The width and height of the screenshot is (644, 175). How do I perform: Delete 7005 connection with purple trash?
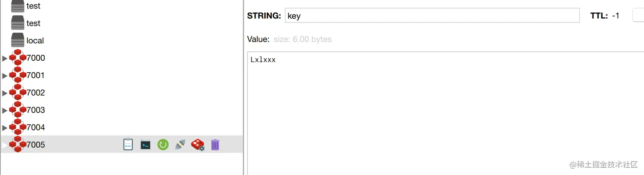click(215, 145)
